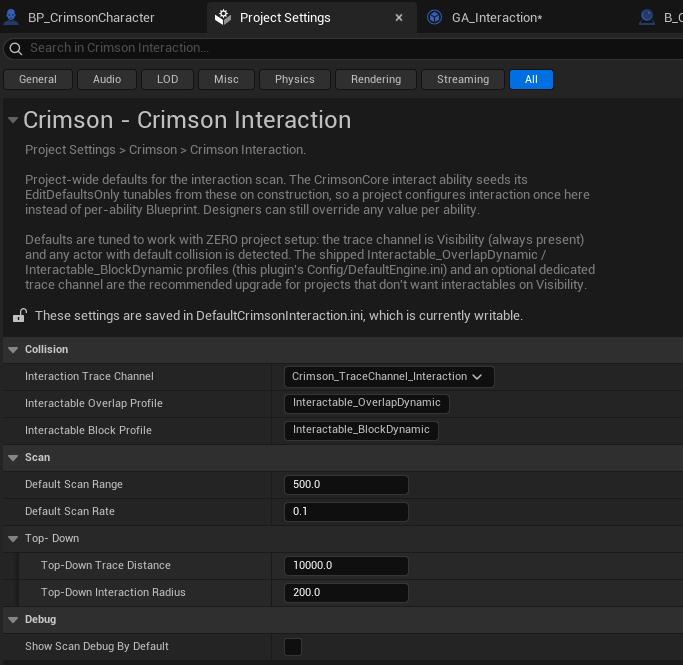683x665 pixels.
Task: Click the BP_CrimsonCharacter blueprint tab icon
Action: (11, 17)
